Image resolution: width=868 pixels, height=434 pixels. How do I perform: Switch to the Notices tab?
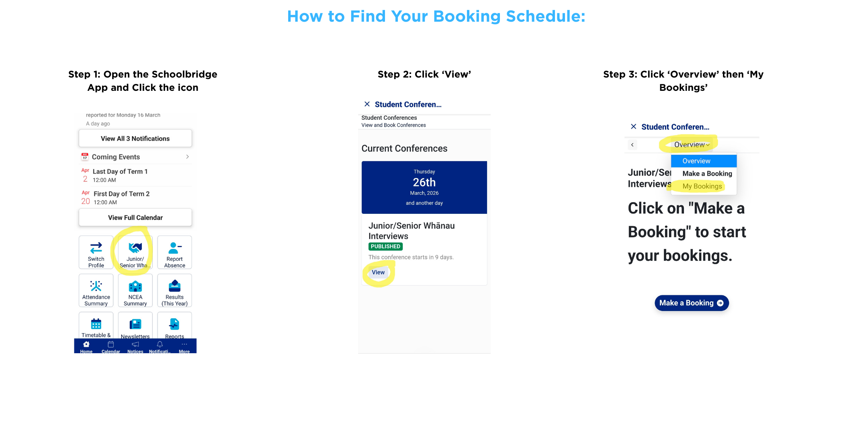(135, 347)
